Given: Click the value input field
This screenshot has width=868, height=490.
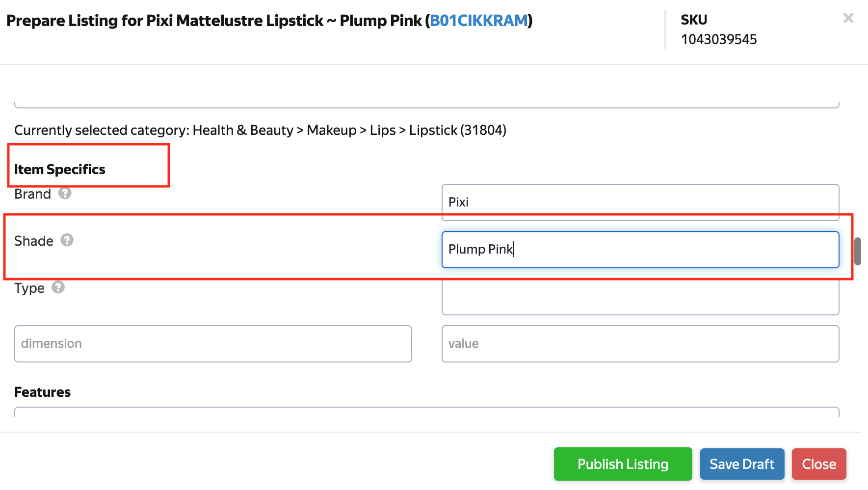Looking at the screenshot, I should 640,344.
